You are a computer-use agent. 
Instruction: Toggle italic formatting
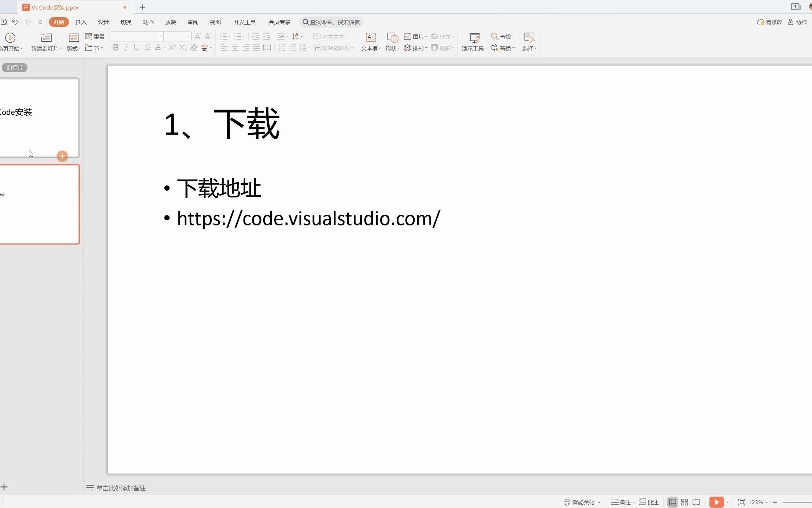[126, 47]
